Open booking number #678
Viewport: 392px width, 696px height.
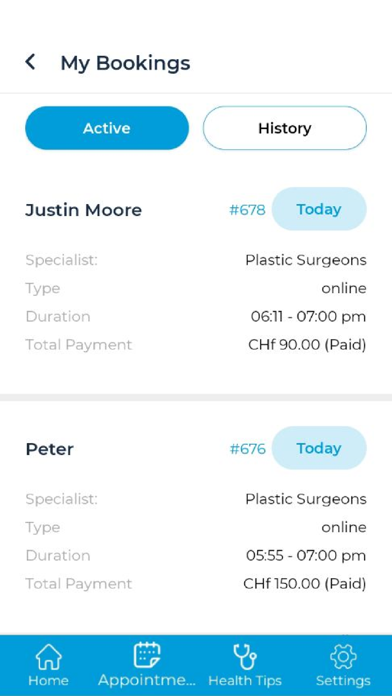pos(247,210)
